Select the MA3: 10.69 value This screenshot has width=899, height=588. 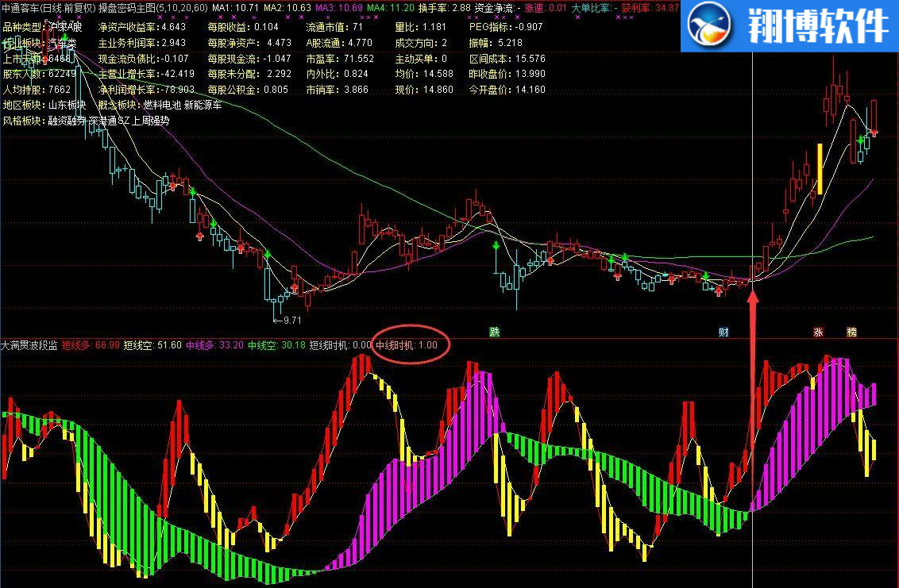[x=339, y=8]
